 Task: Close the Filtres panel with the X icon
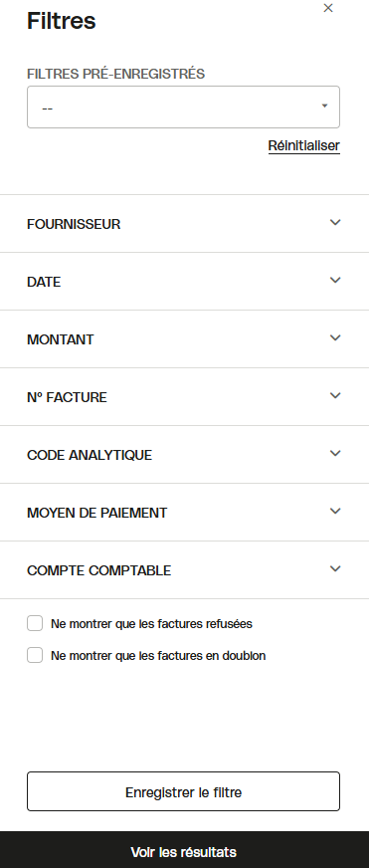[328, 8]
